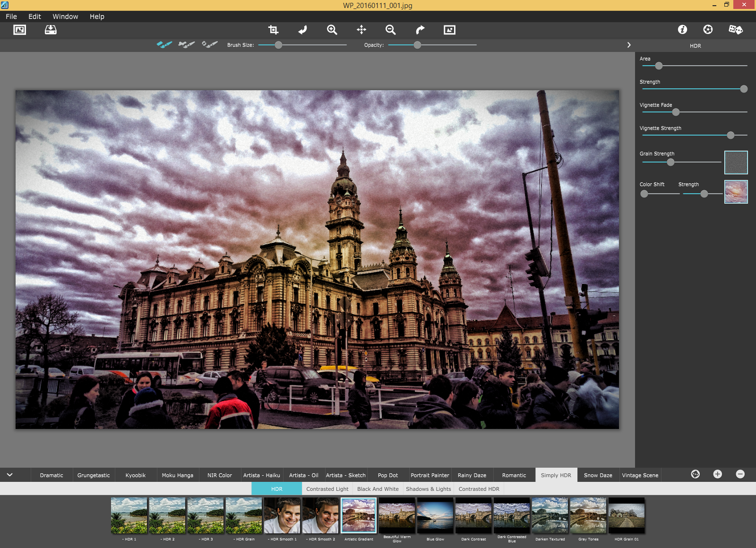Click the circular icon beside add preset
756x548 pixels.
[x=696, y=474]
